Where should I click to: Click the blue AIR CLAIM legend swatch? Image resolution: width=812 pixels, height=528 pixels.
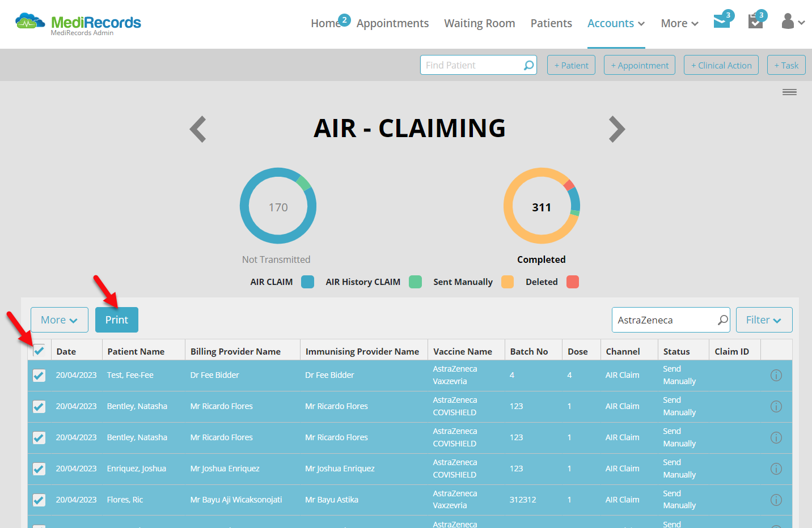click(307, 282)
